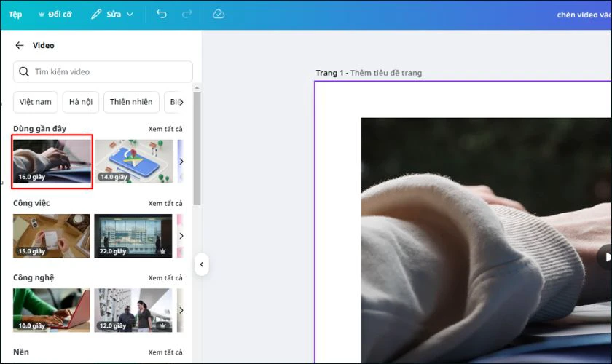Select the Việt nam tag chip
Viewport: 612px width, 364px height.
pyautogui.click(x=36, y=102)
